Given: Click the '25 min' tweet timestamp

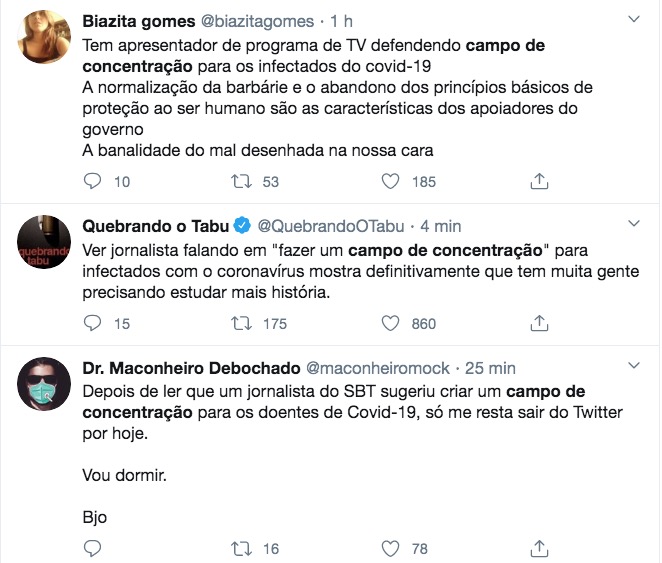Looking at the screenshot, I should pyautogui.click(x=491, y=368).
